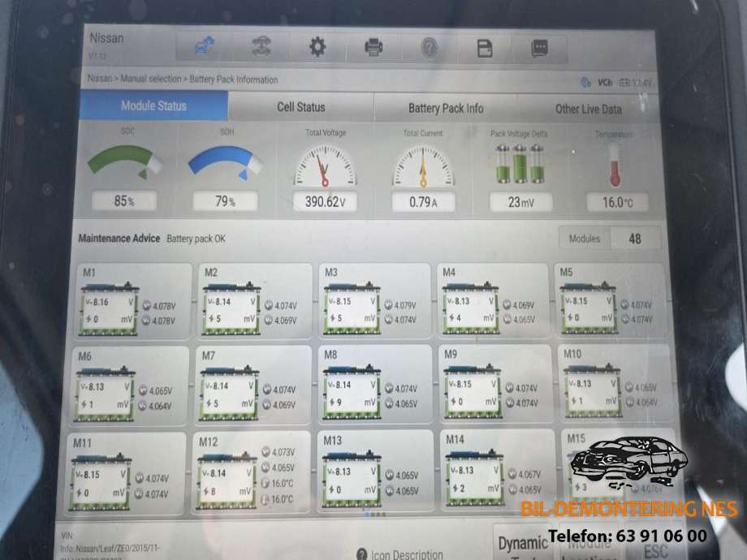This screenshot has width=747, height=560.
Task: Tap M2 module battery graphic
Action: 231,308
